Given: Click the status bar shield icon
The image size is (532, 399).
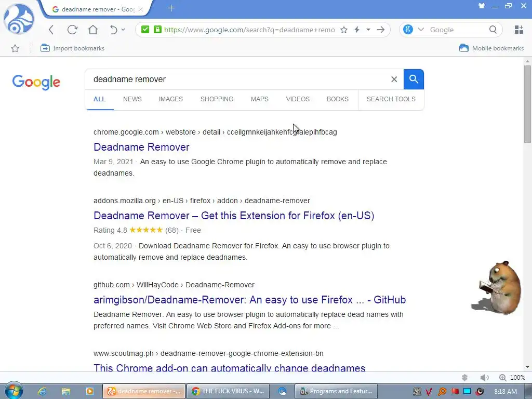Looking at the screenshot, I should [x=465, y=378].
